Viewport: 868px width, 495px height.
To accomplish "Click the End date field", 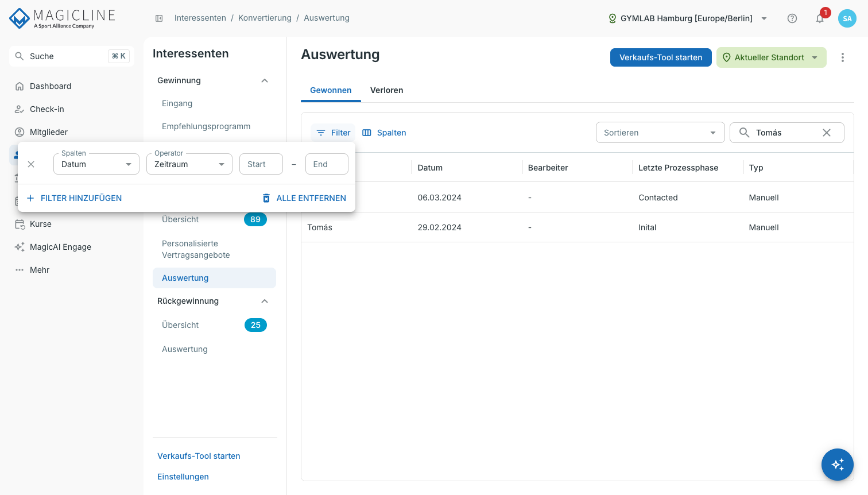I will 327,164.
